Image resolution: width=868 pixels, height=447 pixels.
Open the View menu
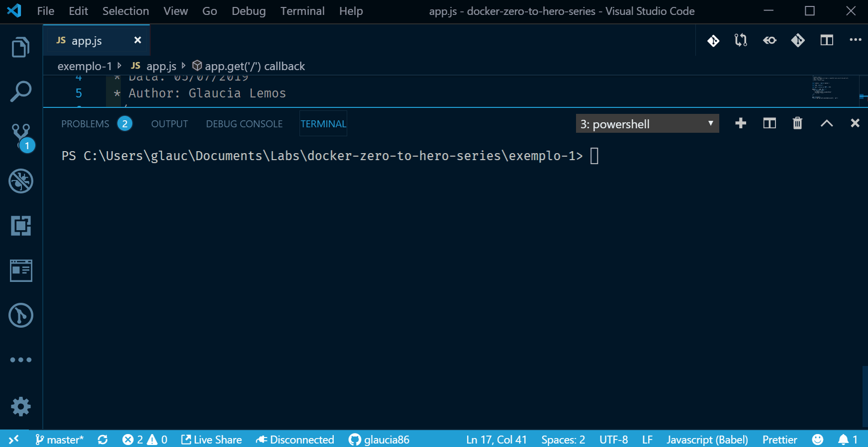pos(176,11)
